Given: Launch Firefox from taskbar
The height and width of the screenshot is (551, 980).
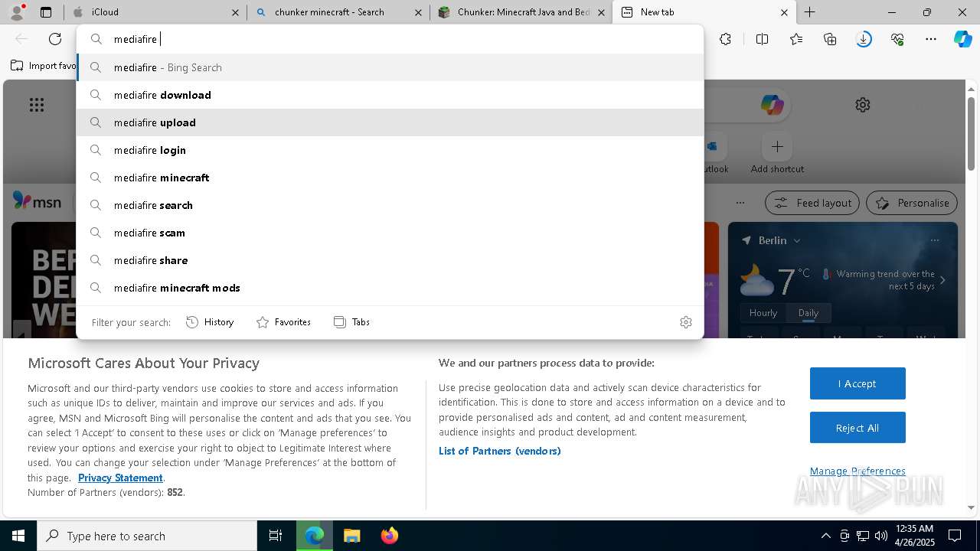Looking at the screenshot, I should click(x=390, y=536).
